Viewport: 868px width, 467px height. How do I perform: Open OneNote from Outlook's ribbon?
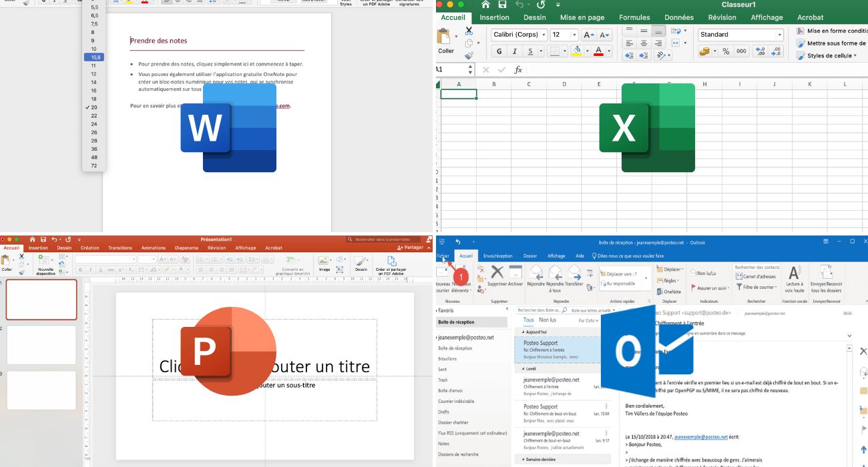pyautogui.click(x=668, y=292)
